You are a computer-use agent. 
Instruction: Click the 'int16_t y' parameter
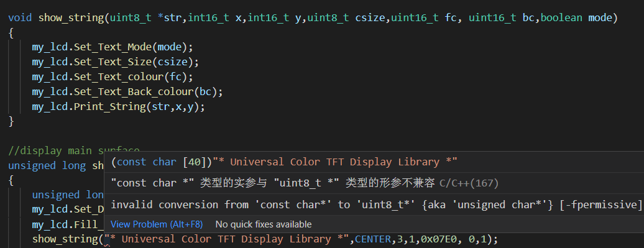tap(275, 17)
